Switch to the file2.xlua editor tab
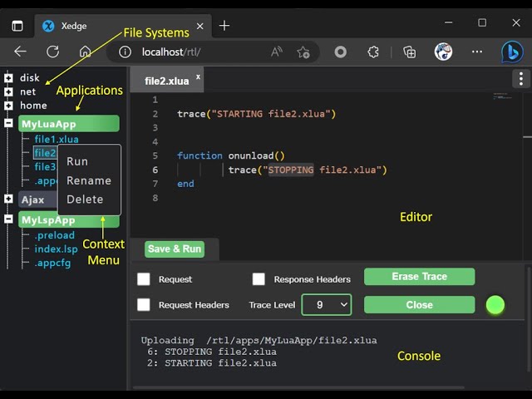This screenshot has height=399, width=532. 166,81
